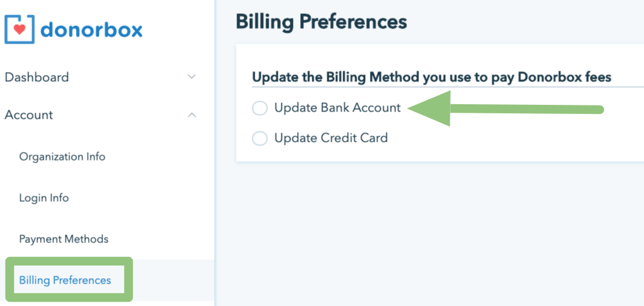The image size is (644, 306).
Task: Open Billing Preferences in the sidebar
Action: 65,280
